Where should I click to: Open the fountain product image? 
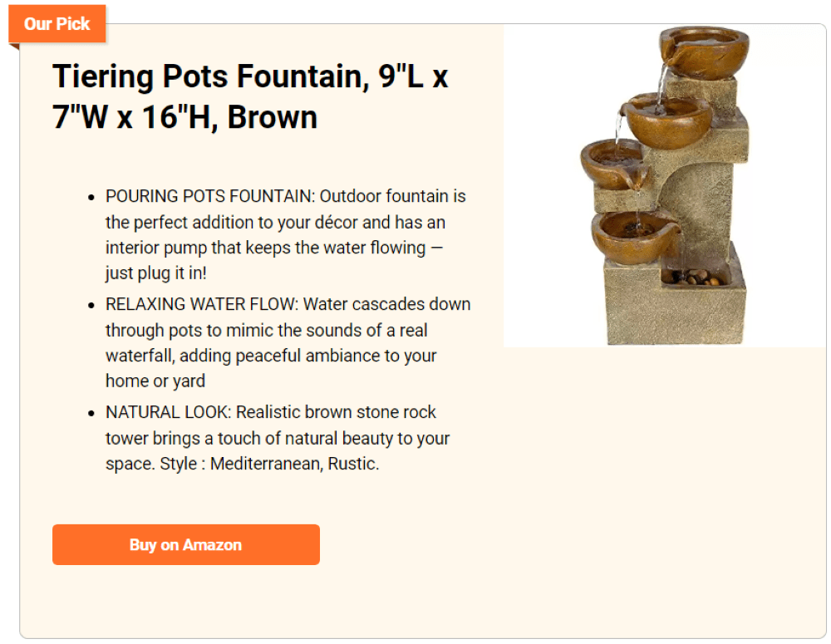pos(665,185)
